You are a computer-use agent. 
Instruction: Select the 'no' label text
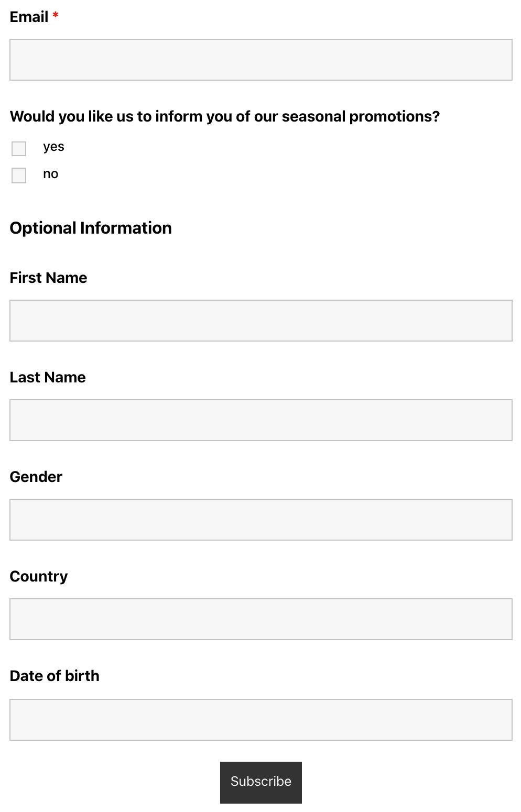click(50, 174)
